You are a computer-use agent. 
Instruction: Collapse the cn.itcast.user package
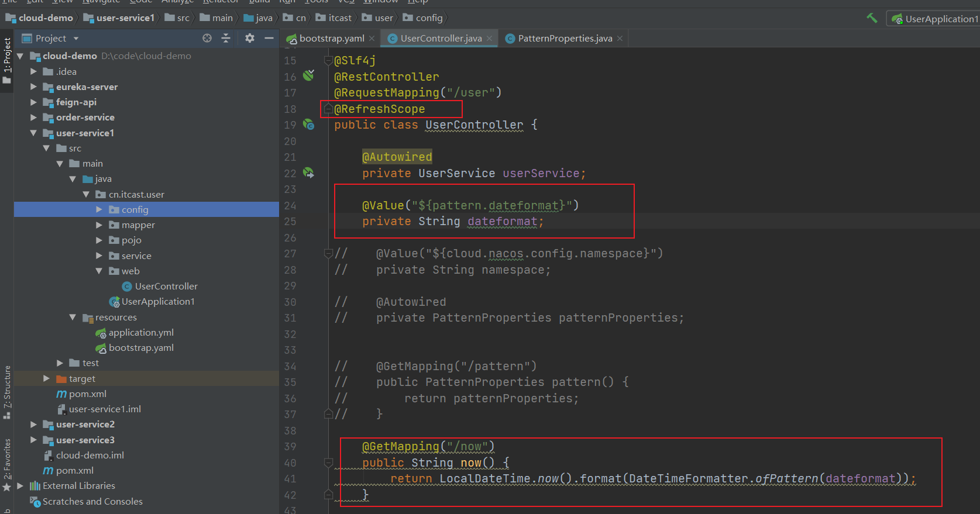86,194
